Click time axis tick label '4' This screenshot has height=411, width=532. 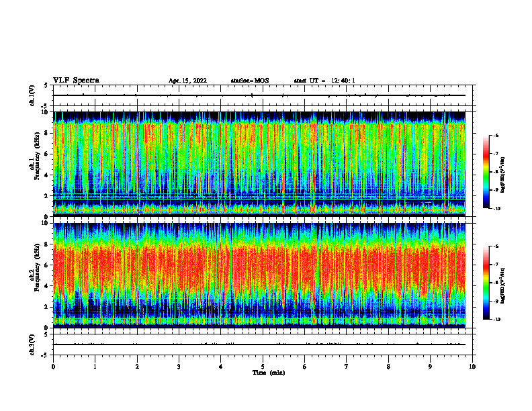221,367
